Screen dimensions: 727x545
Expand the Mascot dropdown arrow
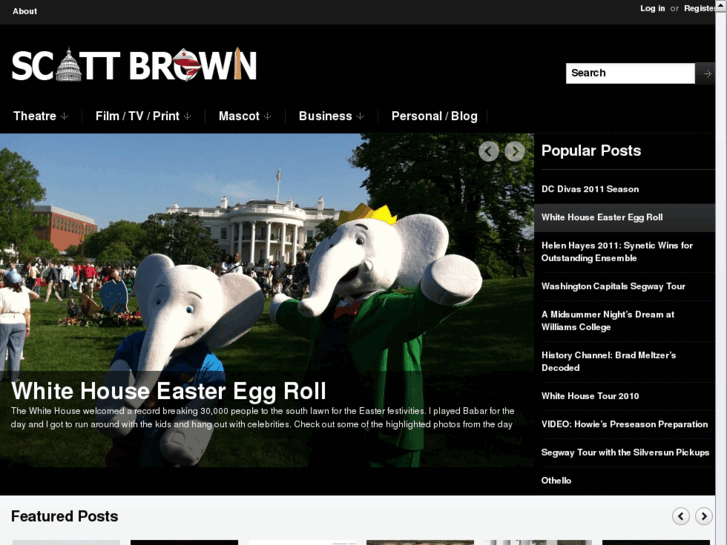[268, 116]
